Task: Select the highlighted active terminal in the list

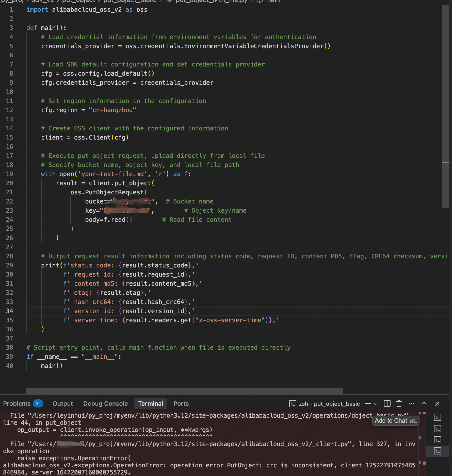Action: point(437,451)
